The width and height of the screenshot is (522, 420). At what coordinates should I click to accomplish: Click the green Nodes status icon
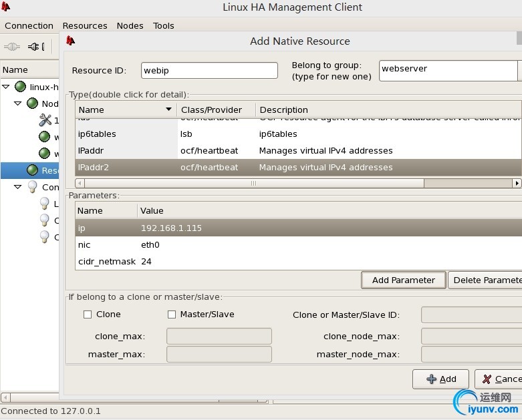[x=32, y=103]
